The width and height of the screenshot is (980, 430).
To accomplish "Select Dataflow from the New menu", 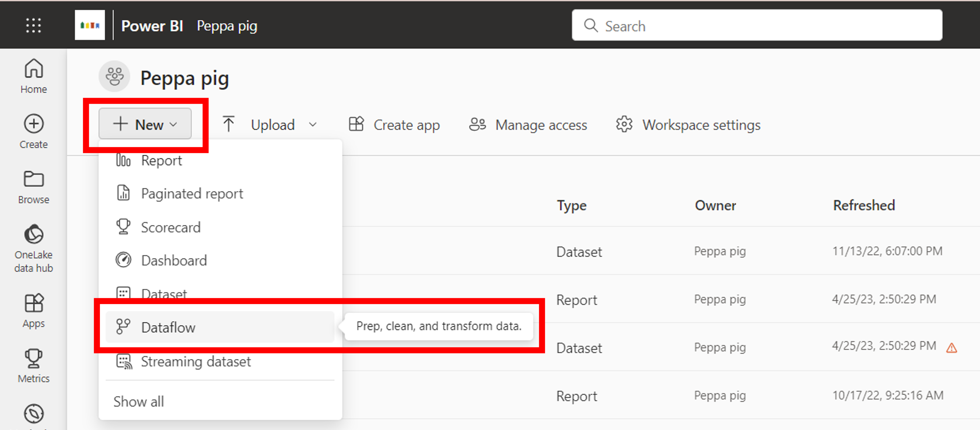I will coord(220,327).
